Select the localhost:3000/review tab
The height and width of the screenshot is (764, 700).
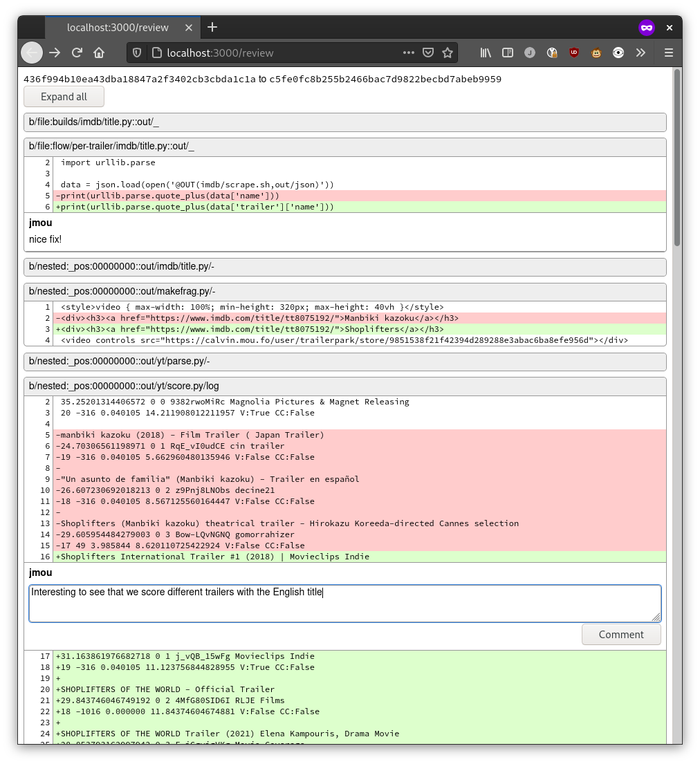tap(118, 28)
